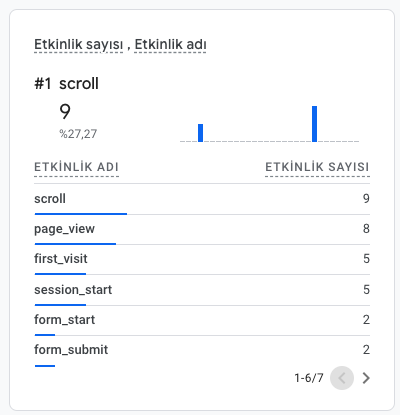The width and height of the screenshot is (400, 415).
Task: Click the shorter bar in sparkline chart
Action: pos(200,133)
